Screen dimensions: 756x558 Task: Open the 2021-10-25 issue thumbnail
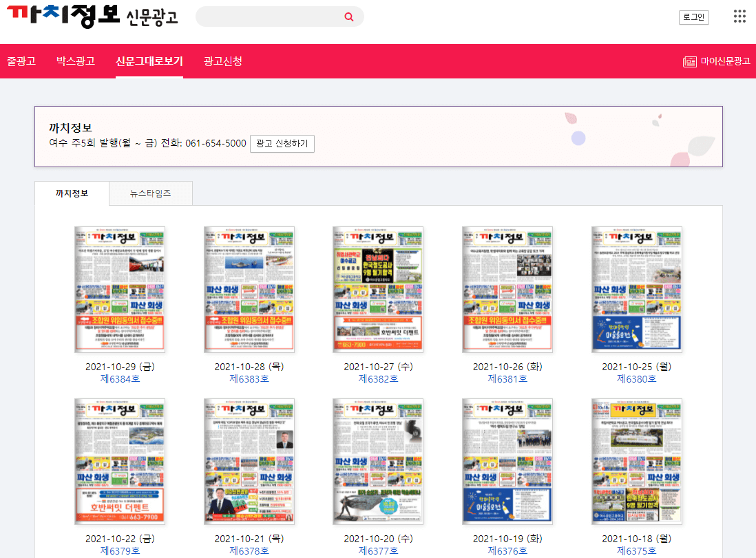[x=636, y=290]
